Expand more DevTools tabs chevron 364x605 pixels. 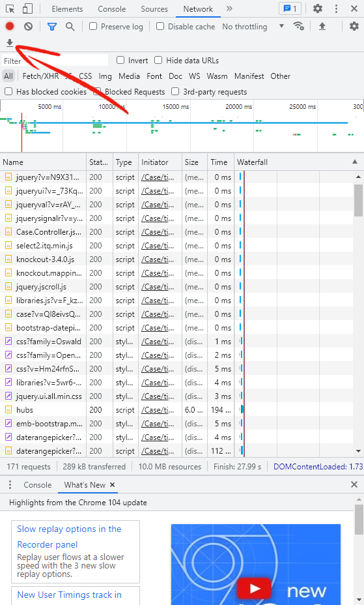point(229,8)
